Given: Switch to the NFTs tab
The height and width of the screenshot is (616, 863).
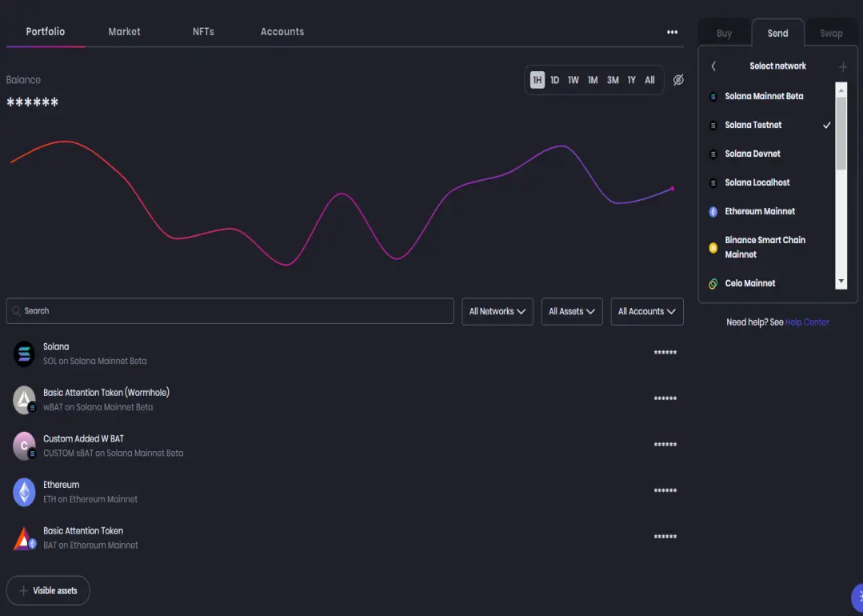Looking at the screenshot, I should point(203,32).
